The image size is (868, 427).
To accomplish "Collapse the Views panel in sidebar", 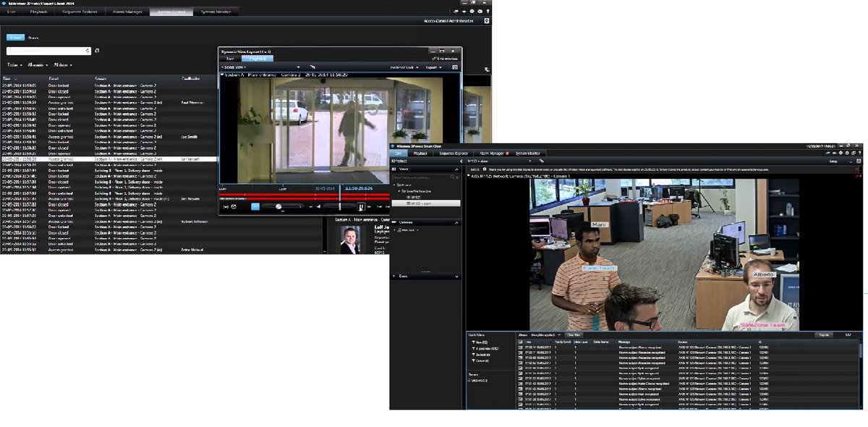I will click(x=456, y=169).
